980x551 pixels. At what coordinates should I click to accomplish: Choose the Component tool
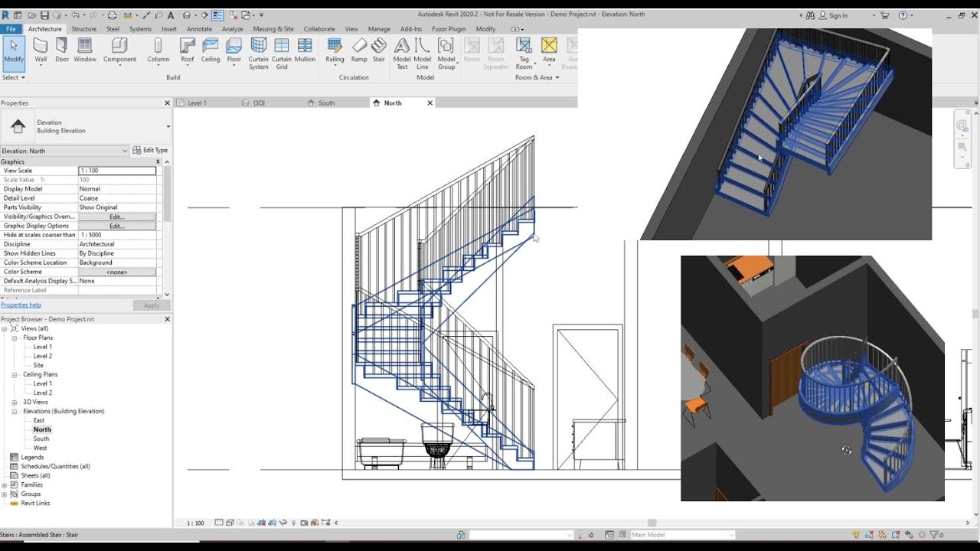pyautogui.click(x=120, y=51)
